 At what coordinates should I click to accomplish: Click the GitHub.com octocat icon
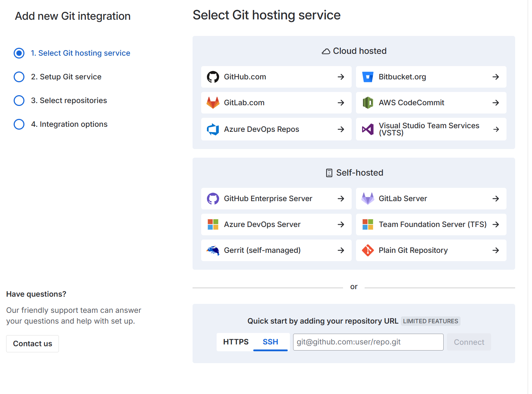pos(213,77)
